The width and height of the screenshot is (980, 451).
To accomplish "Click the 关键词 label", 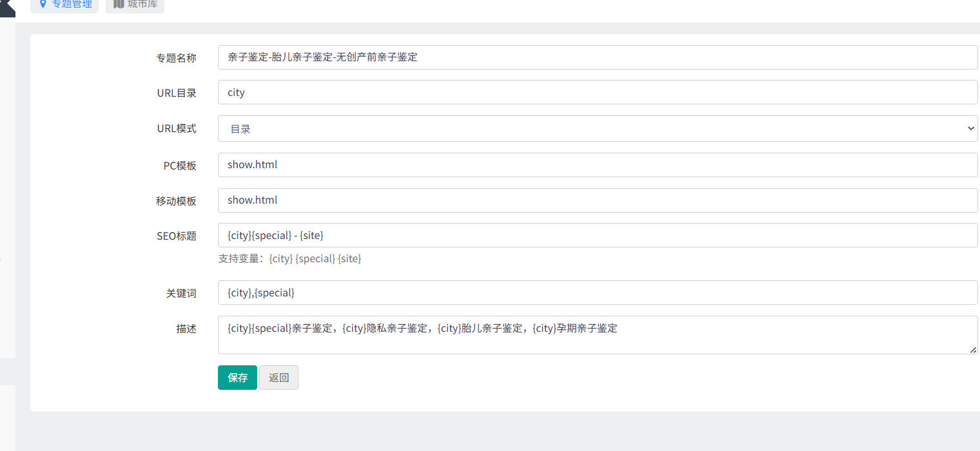I will 181,293.
